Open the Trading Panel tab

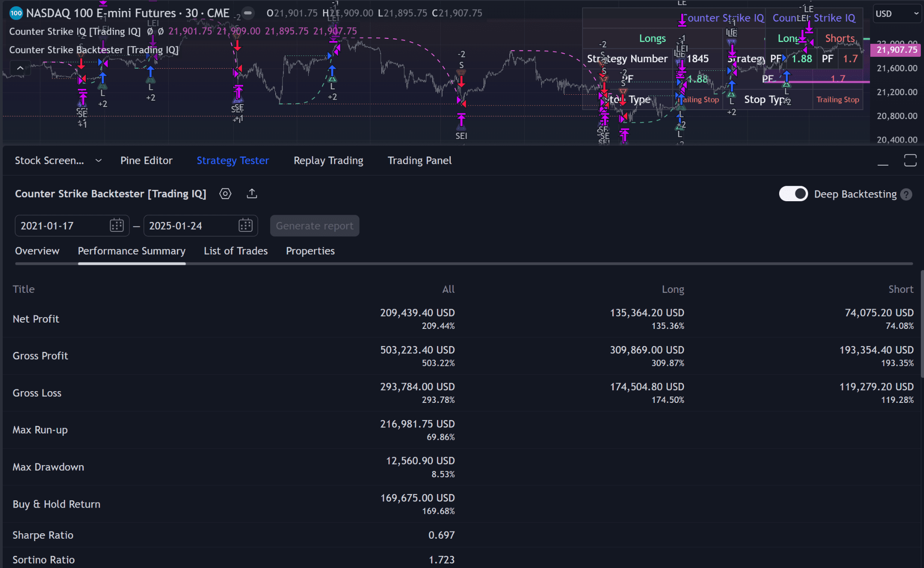pos(420,161)
